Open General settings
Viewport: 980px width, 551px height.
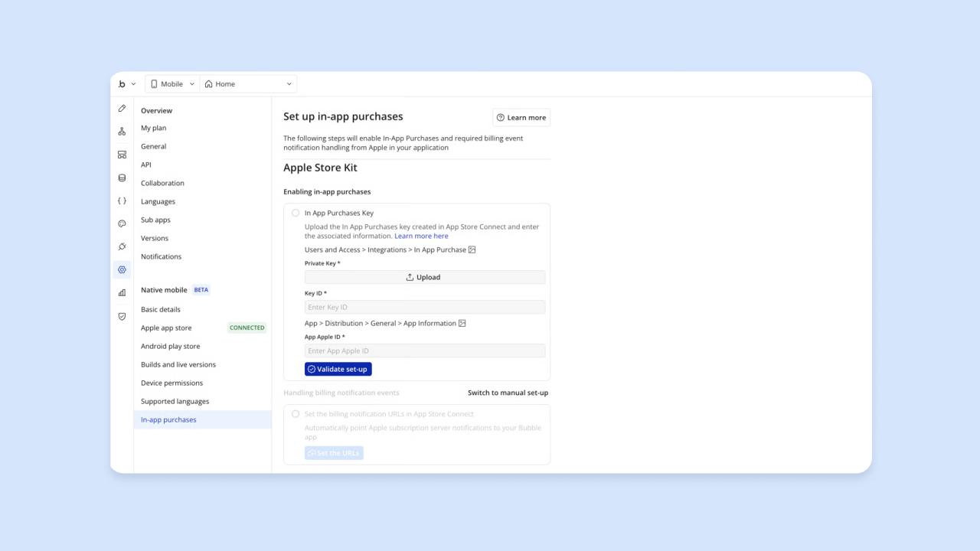tap(153, 146)
